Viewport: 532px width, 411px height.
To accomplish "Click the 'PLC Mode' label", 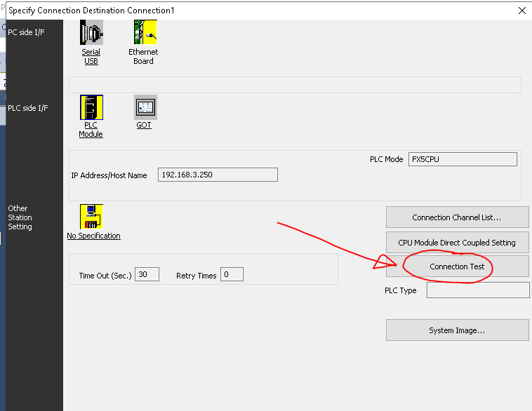I will 387,159.
